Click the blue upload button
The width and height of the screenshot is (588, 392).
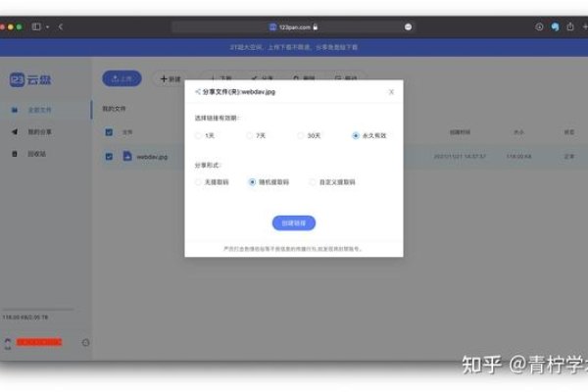click(122, 78)
